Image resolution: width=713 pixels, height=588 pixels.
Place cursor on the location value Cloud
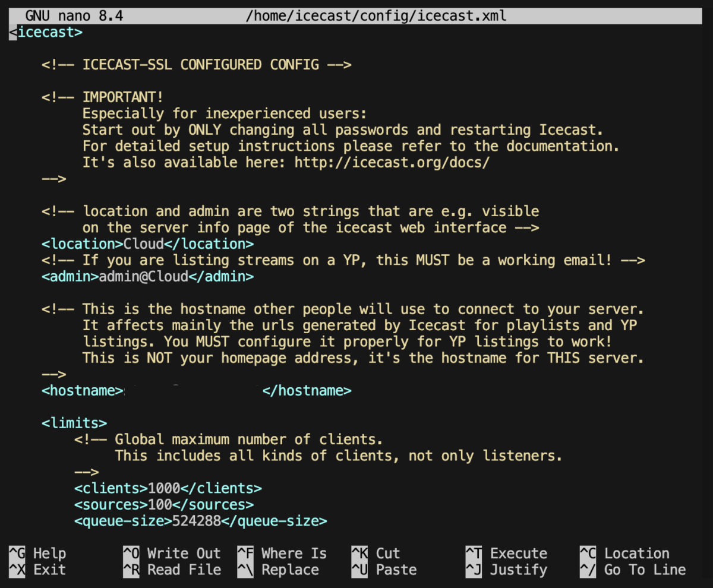click(x=143, y=244)
